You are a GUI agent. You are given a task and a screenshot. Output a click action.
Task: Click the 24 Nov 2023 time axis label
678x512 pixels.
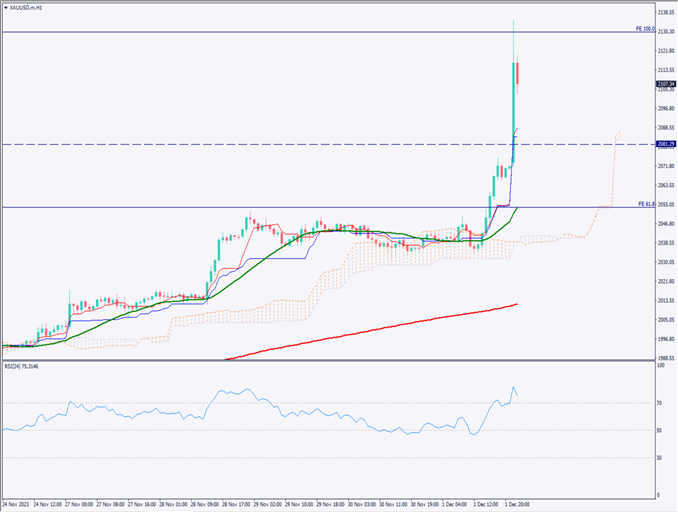click(x=18, y=504)
